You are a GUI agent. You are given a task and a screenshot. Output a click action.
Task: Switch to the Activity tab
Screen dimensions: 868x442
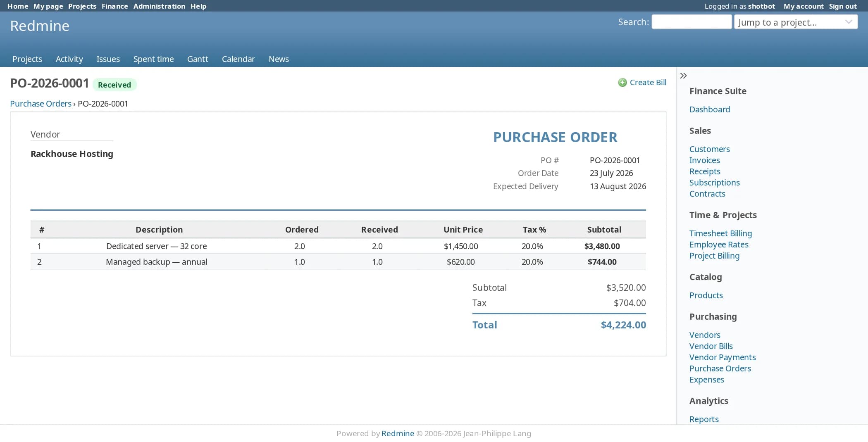pos(69,59)
